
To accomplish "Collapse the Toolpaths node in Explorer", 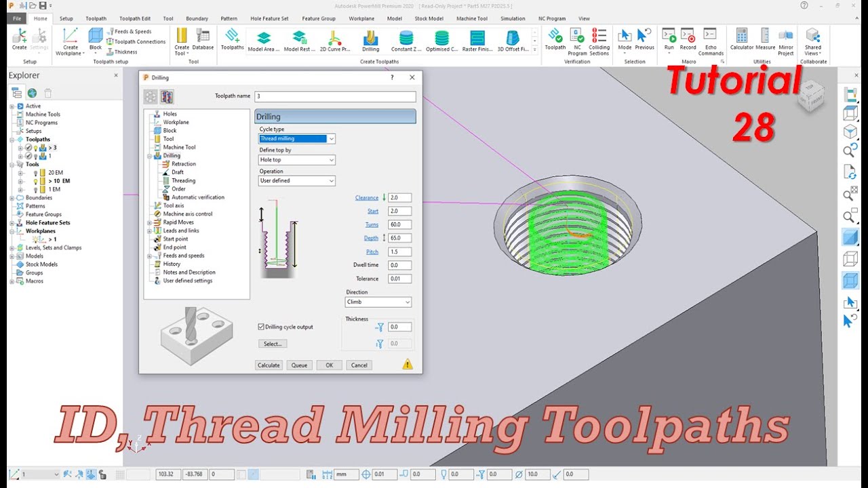I will [12, 140].
